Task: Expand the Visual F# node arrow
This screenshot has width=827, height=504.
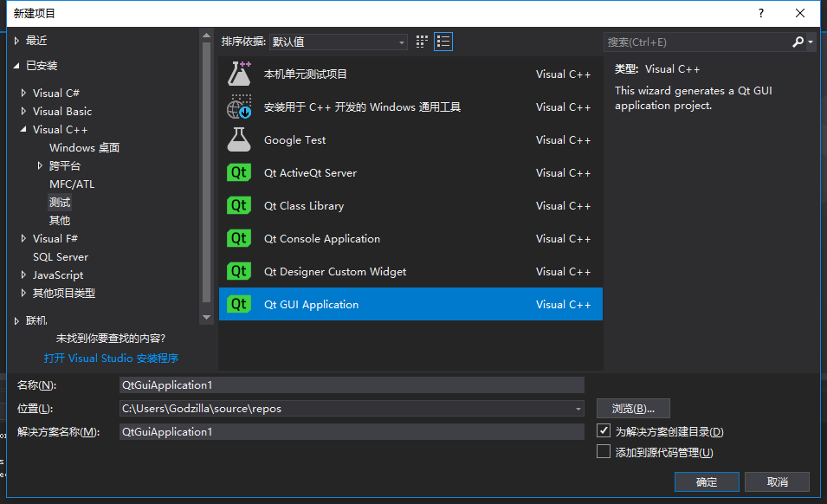Action: 23,238
